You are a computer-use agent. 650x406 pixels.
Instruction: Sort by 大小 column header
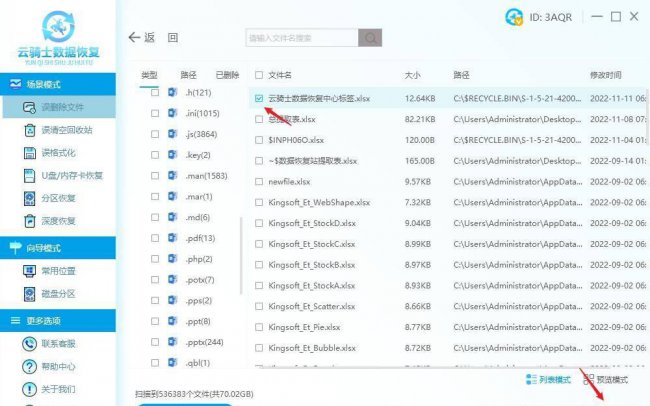click(x=412, y=75)
